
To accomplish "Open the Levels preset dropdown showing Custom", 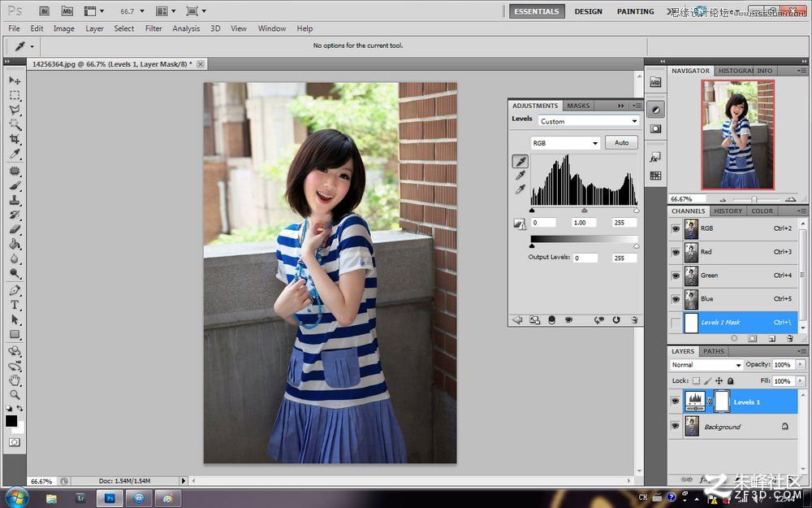I will tap(588, 121).
